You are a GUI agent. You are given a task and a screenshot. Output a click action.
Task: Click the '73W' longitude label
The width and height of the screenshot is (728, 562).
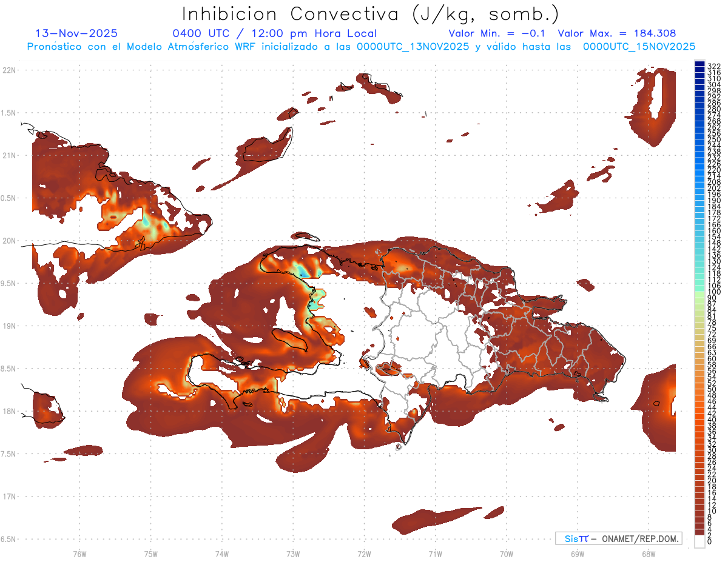point(293,554)
